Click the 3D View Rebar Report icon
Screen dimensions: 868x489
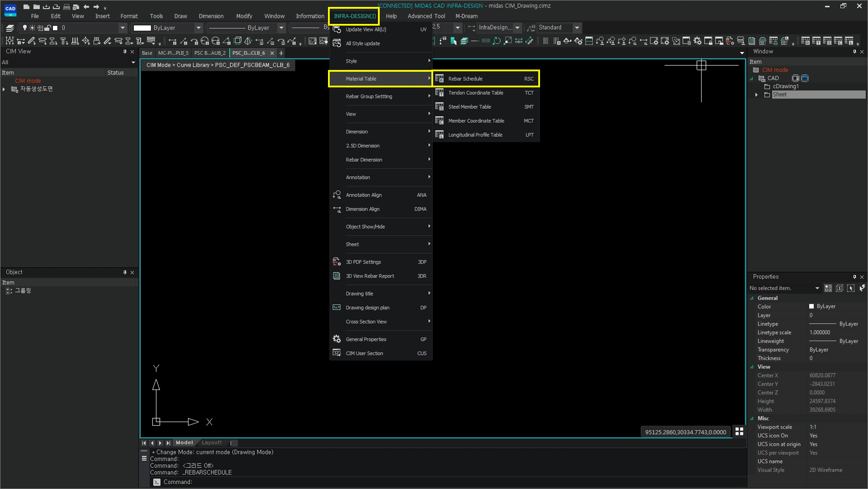click(337, 276)
